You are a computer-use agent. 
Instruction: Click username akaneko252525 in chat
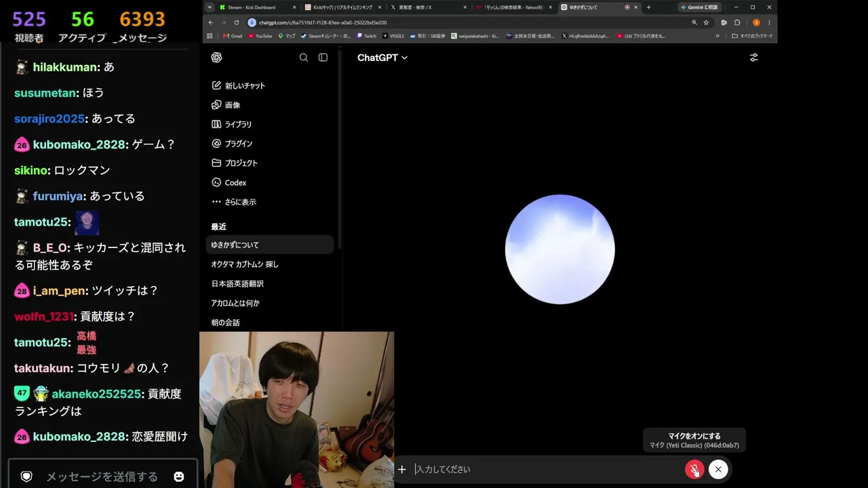point(96,394)
